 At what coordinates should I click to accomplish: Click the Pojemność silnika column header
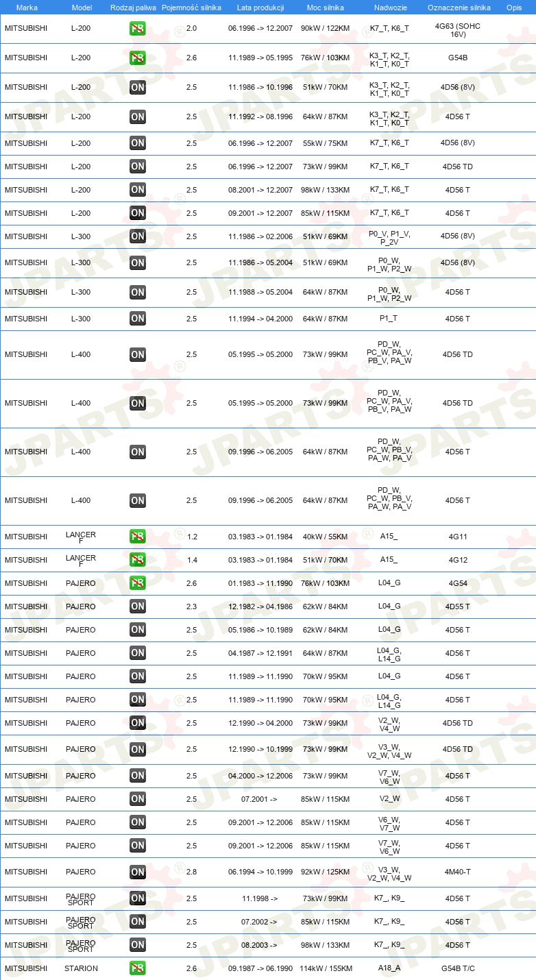[x=191, y=8]
